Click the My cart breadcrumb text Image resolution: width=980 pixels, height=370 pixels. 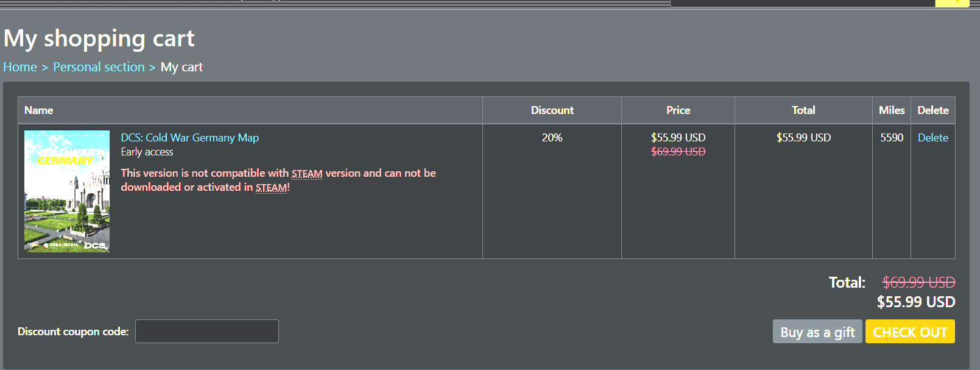pos(182,67)
